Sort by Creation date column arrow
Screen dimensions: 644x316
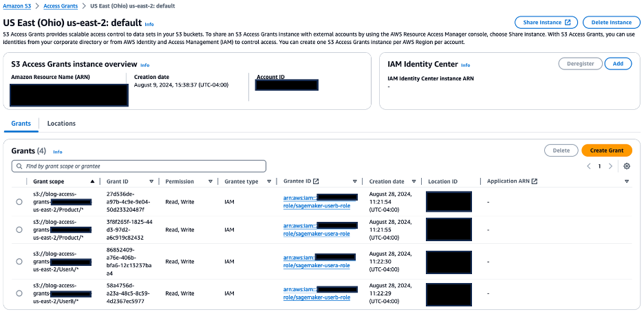coord(414,181)
